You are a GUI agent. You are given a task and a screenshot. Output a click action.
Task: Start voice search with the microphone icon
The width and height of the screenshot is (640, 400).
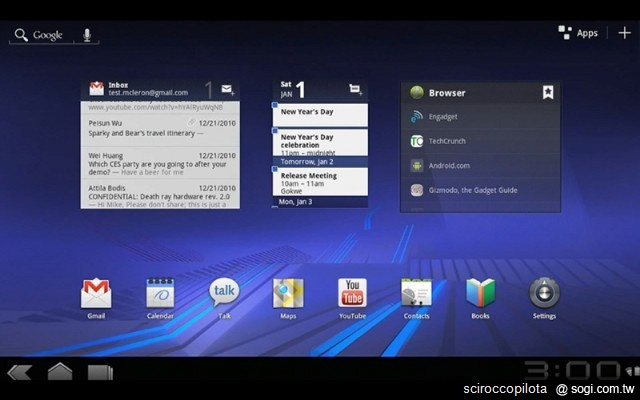coord(87,35)
